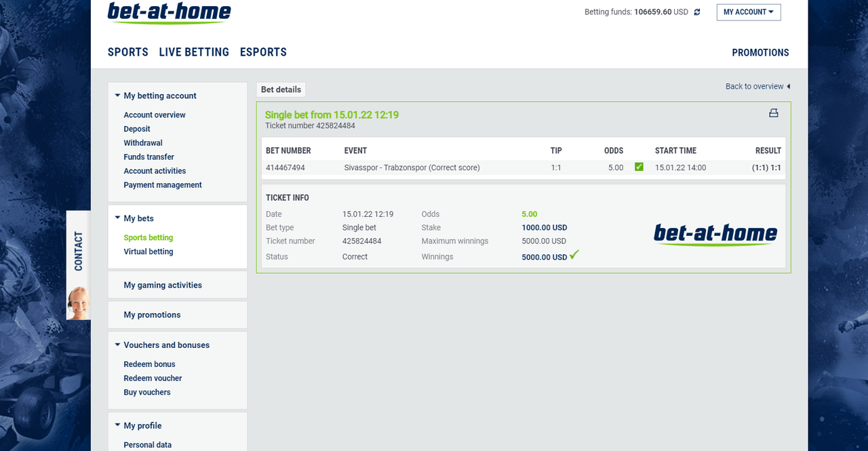Open the Deposit page

(x=137, y=129)
